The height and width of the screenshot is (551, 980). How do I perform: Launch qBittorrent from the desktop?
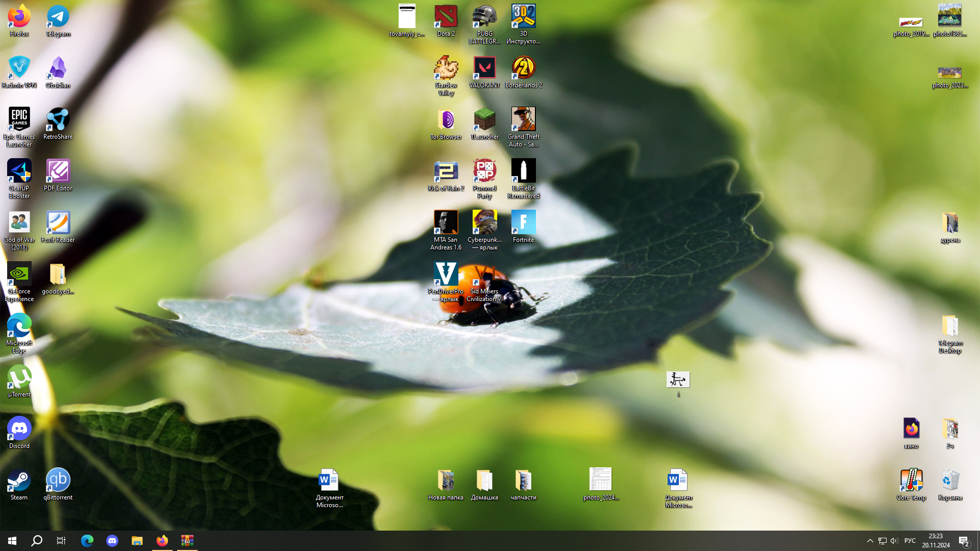pyautogui.click(x=58, y=484)
